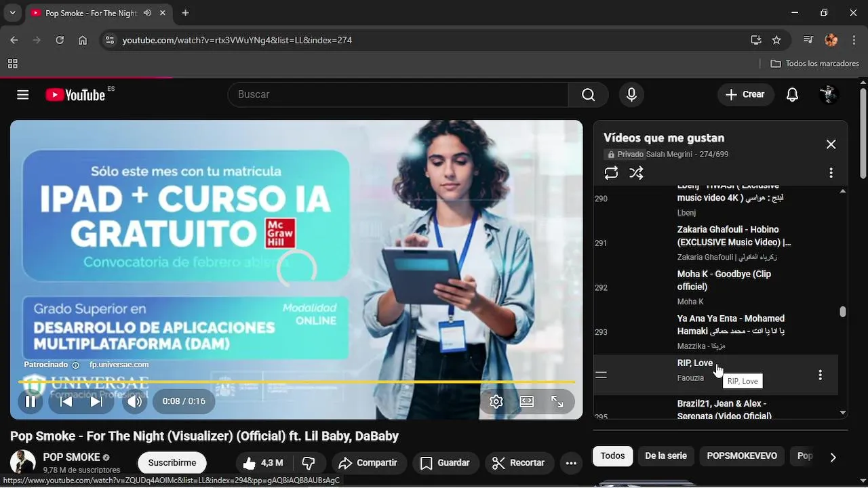Click the playlist scrollbar thumb
This screenshot has height=488, width=868.
[x=843, y=312]
